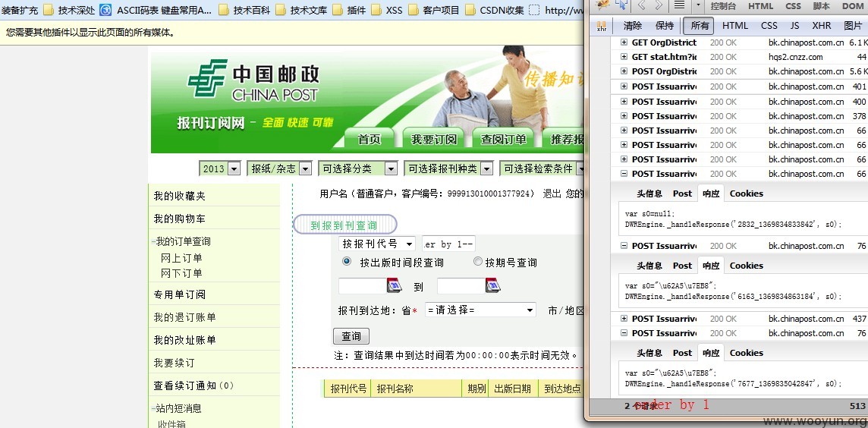Expand POST Issuarrive row sized 437
868x428 pixels.
point(624,319)
